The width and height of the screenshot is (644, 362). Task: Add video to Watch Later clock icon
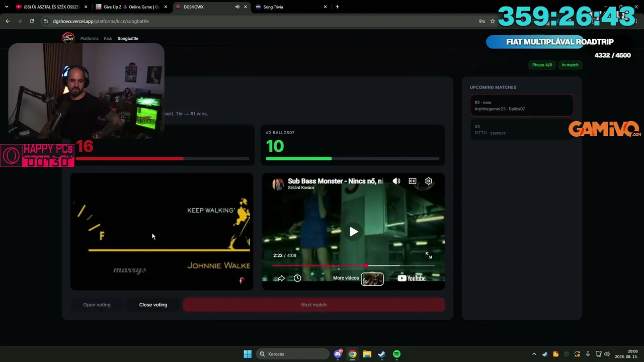[297, 278]
